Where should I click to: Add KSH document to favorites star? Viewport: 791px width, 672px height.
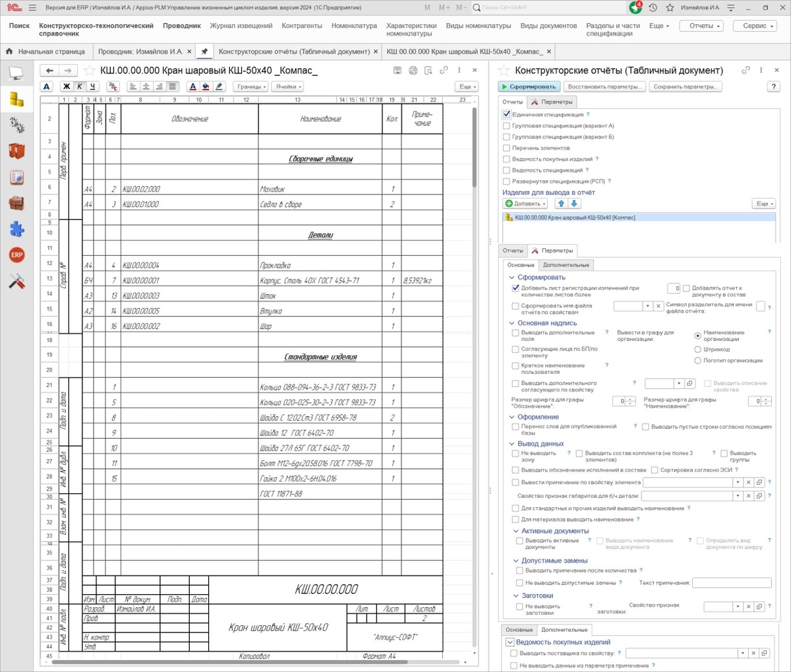coord(90,71)
